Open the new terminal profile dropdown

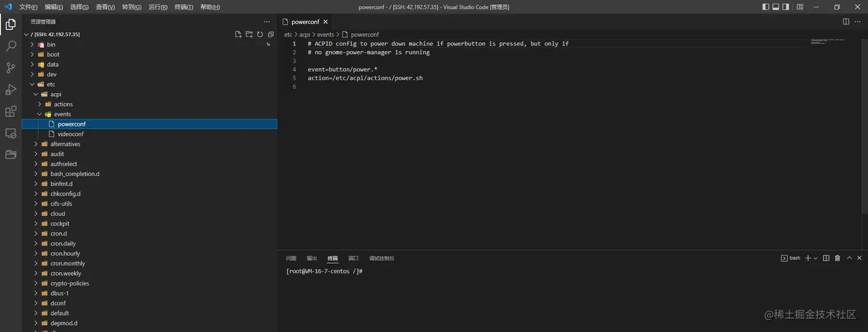point(815,258)
